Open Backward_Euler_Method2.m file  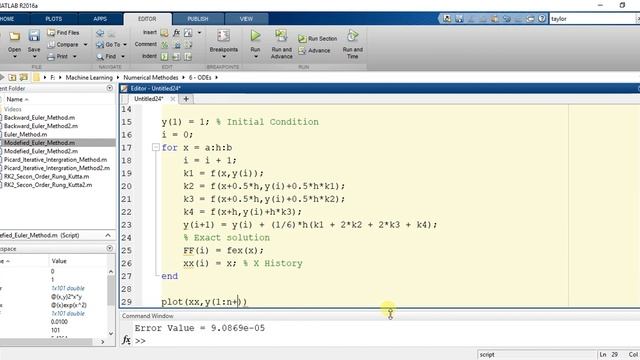[41, 126]
